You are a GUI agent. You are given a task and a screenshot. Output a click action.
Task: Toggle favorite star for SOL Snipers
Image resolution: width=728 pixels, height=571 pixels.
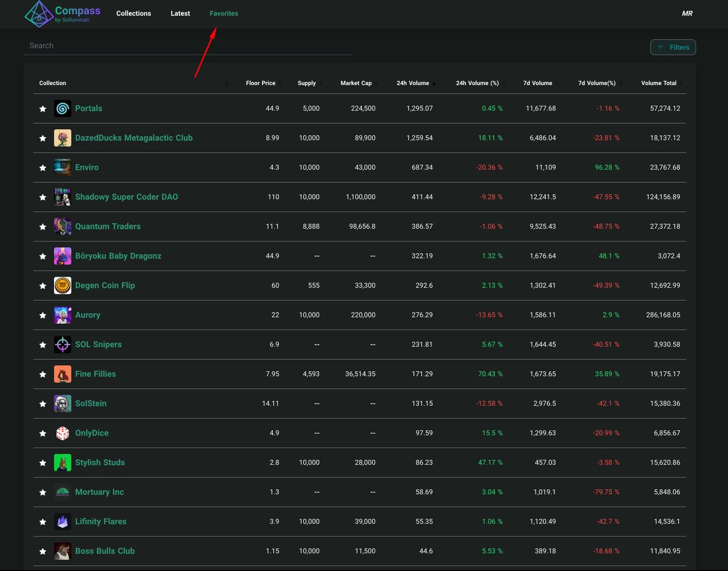[42, 345]
